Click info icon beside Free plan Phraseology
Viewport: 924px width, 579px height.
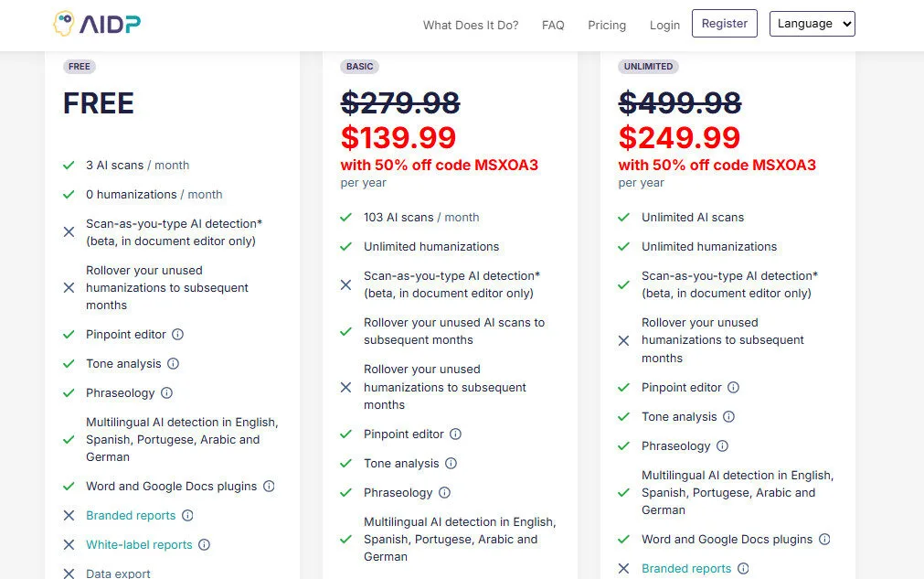click(167, 393)
